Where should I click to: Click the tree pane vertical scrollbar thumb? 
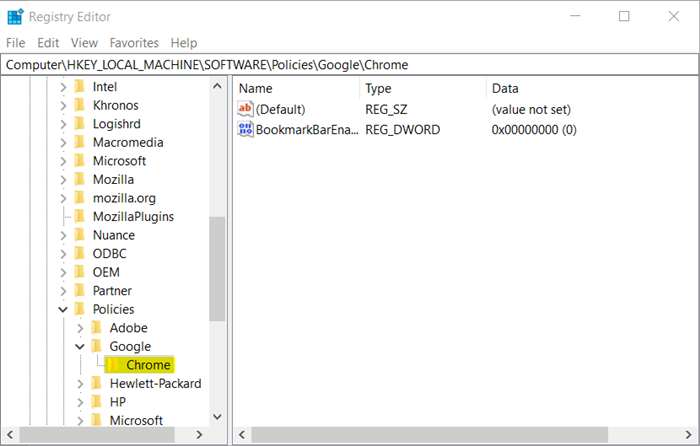tap(217, 269)
